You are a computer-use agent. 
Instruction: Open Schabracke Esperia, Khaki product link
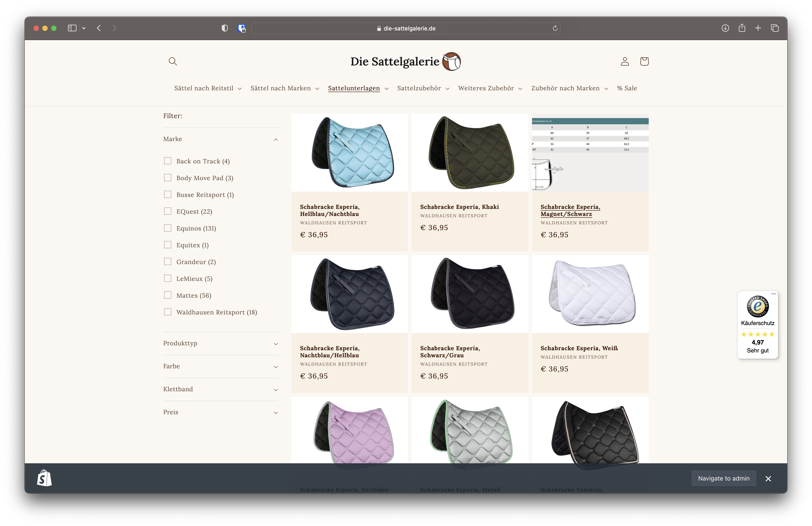(x=459, y=207)
